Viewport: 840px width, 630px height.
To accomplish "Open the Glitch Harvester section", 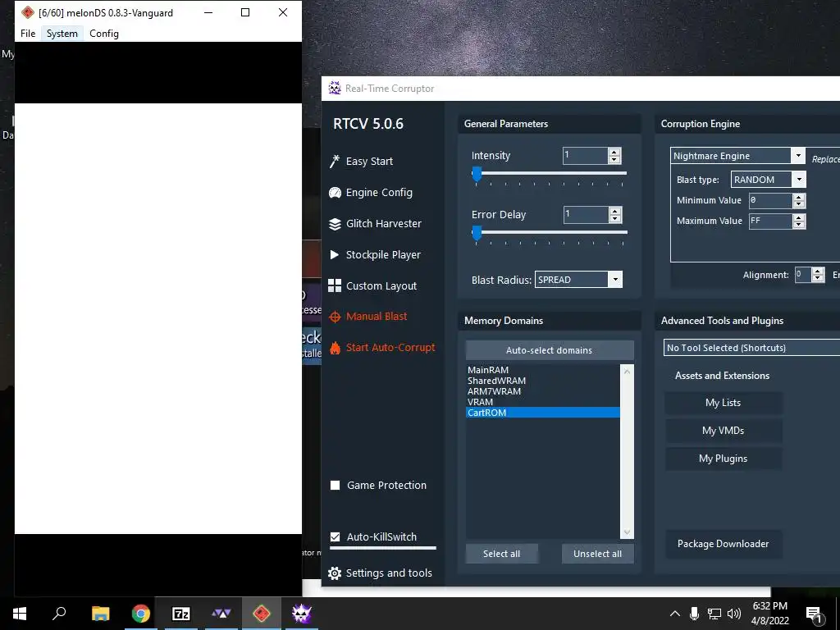I will 384,224.
